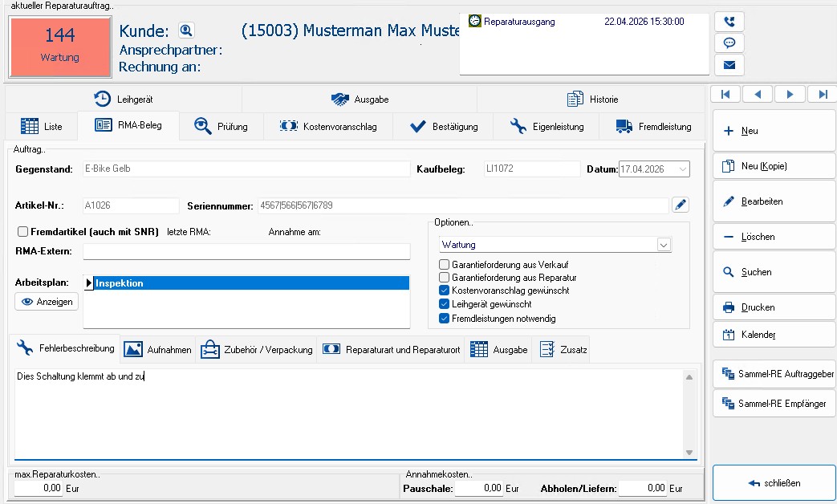Viewport: 837px width, 504px height.
Task: Switch to the Kostenvoranschlag tab
Action: (329, 127)
